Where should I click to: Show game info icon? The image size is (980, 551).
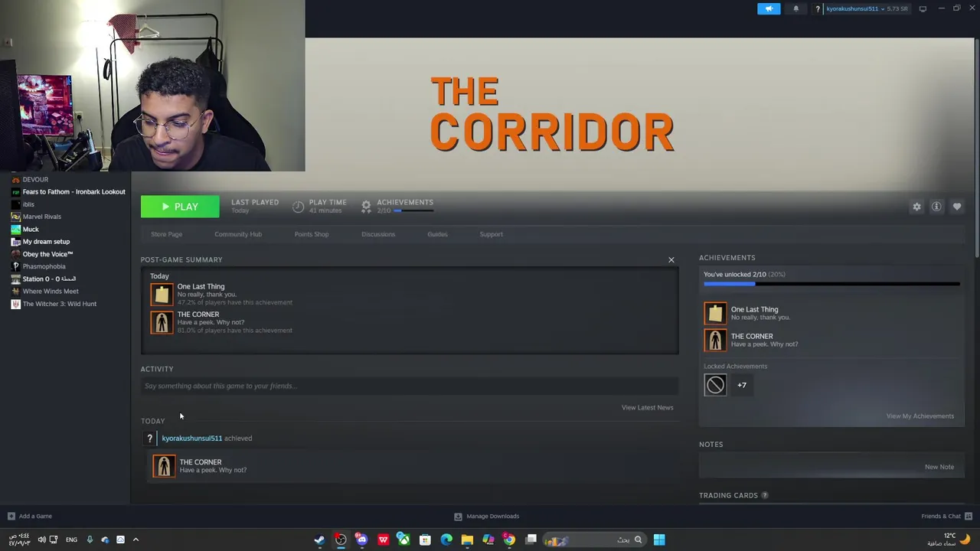coord(936,207)
